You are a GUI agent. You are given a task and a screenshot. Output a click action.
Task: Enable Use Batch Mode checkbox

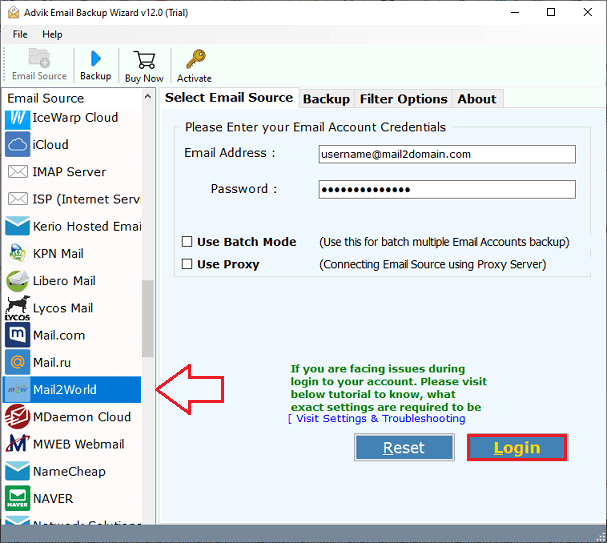click(187, 242)
